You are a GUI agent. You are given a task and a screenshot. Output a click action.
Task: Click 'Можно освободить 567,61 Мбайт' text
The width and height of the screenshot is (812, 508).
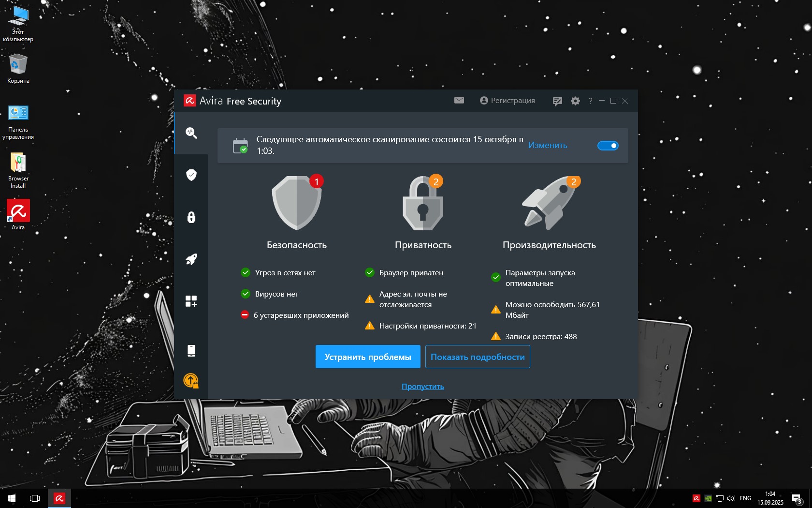click(552, 310)
